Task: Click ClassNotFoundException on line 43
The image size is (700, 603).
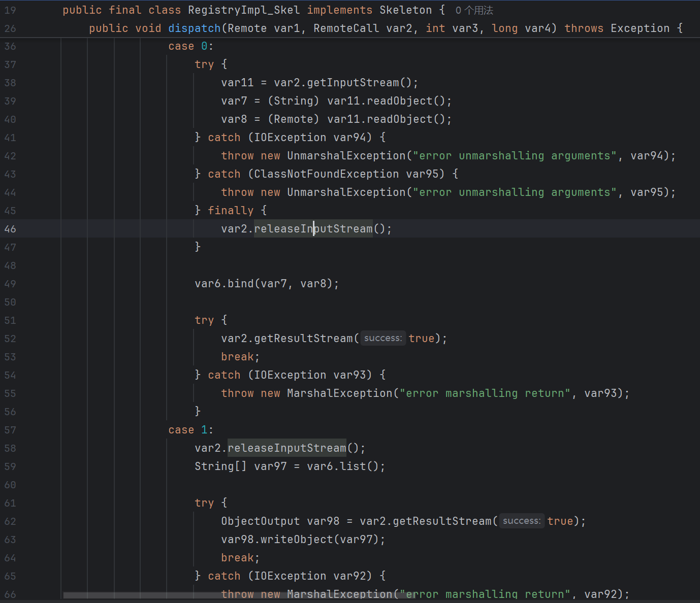Action: pos(326,174)
